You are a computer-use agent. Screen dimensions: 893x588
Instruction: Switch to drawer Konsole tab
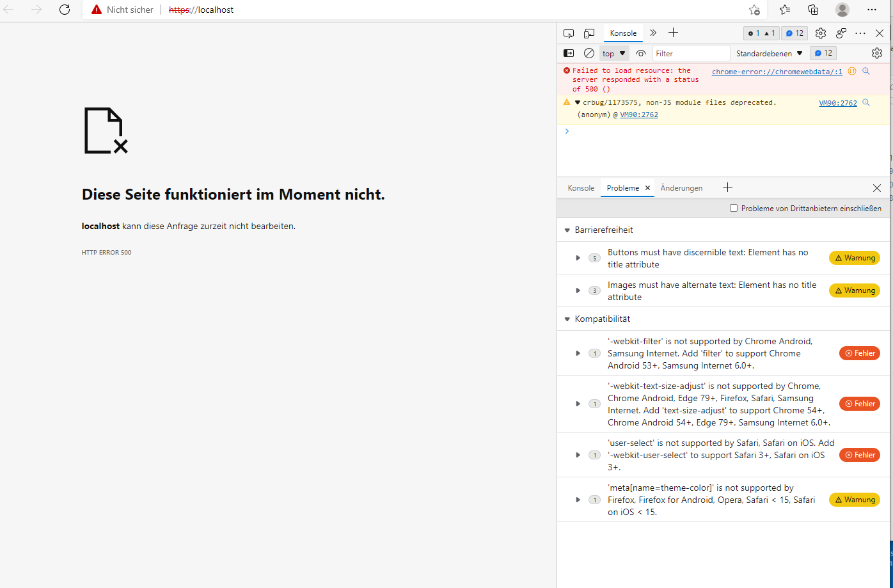[581, 188]
